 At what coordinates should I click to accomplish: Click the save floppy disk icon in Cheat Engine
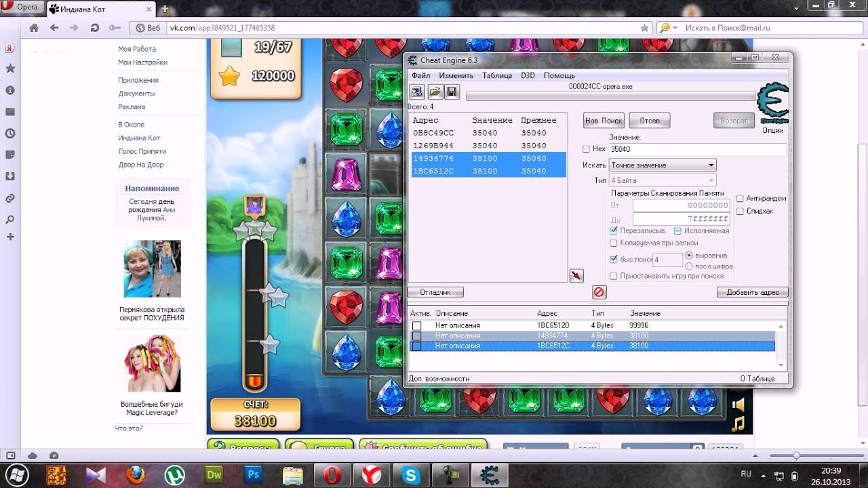(452, 91)
